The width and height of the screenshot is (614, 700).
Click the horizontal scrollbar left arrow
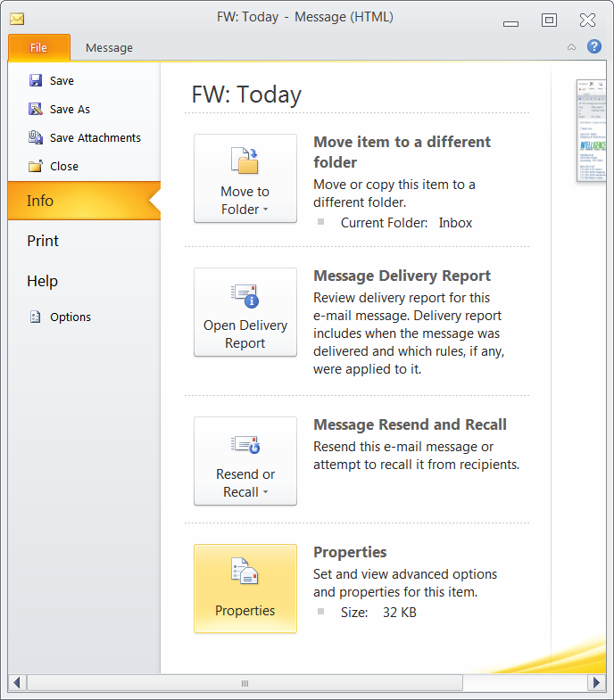pyautogui.click(x=17, y=683)
